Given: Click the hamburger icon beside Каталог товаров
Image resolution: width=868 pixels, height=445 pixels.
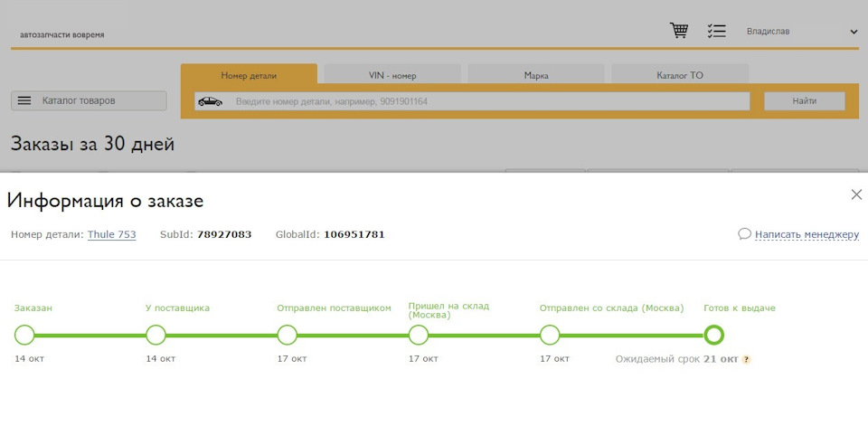Looking at the screenshot, I should (x=24, y=100).
